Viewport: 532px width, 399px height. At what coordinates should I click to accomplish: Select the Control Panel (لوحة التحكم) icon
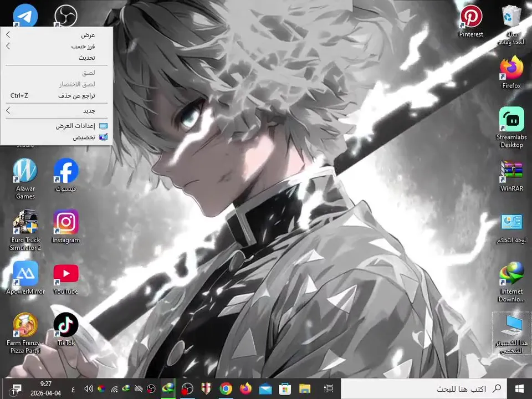pyautogui.click(x=511, y=228)
